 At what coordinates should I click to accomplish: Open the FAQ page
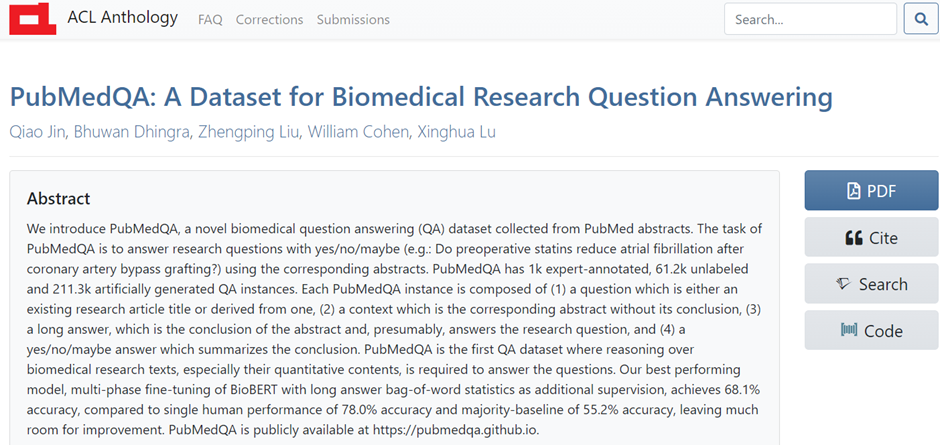pyautogui.click(x=210, y=20)
